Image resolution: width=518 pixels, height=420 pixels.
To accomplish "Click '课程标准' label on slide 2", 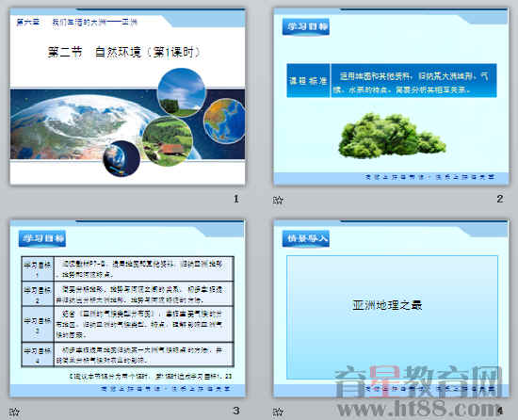I will coord(308,81).
